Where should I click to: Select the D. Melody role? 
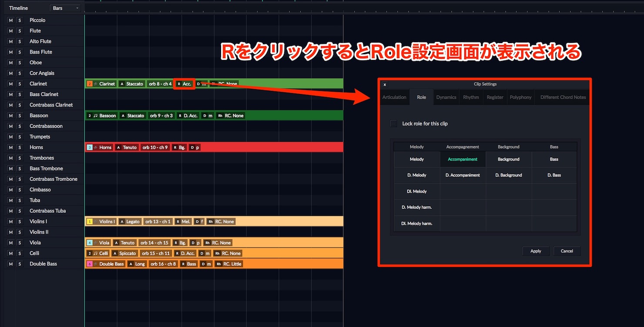tap(417, 175)
